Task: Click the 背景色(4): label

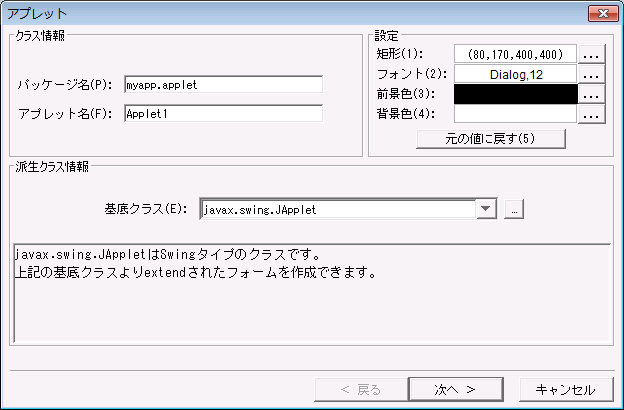Action: (x=406, y=114)
